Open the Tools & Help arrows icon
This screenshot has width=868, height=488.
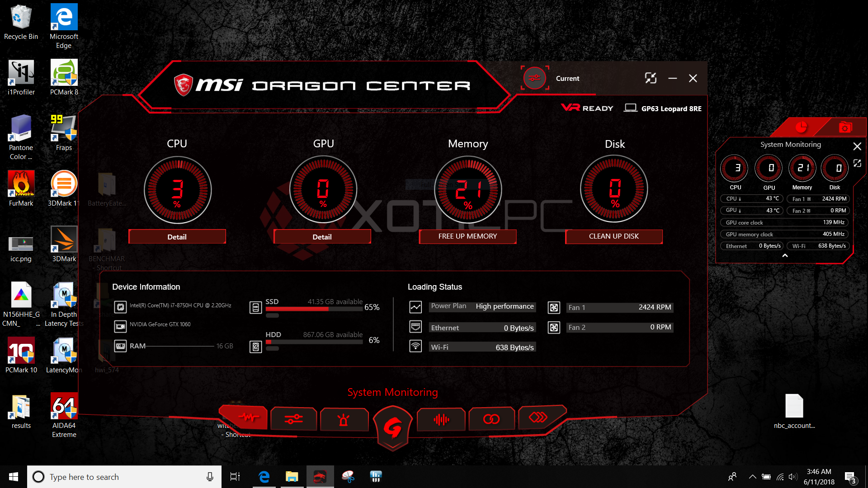click(x=538, y=417)
